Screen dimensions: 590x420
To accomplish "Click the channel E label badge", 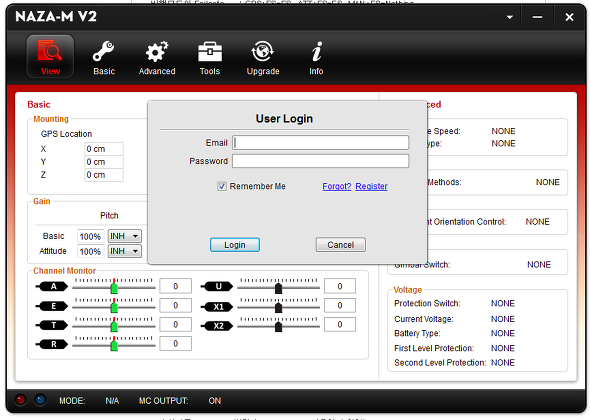I will pyautogui.click(x=52, y=306).
